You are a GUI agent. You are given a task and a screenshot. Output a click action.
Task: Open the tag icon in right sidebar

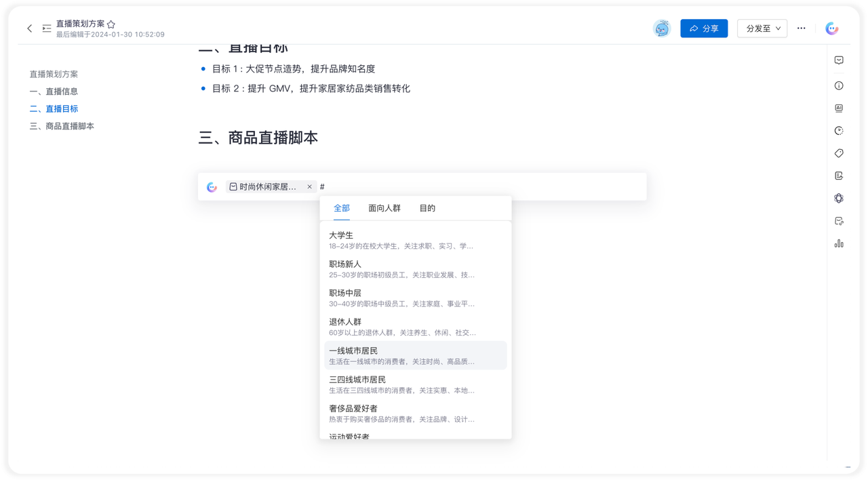(x=839, y=153)
